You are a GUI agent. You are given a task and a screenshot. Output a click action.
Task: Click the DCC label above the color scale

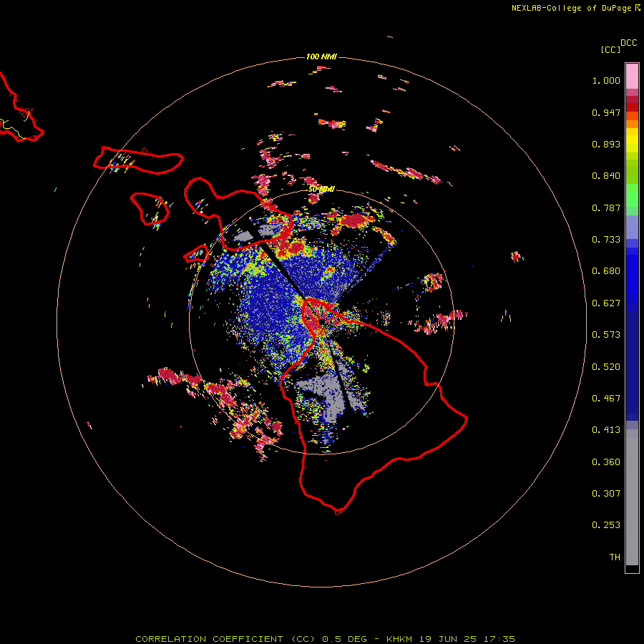[629, 43]
